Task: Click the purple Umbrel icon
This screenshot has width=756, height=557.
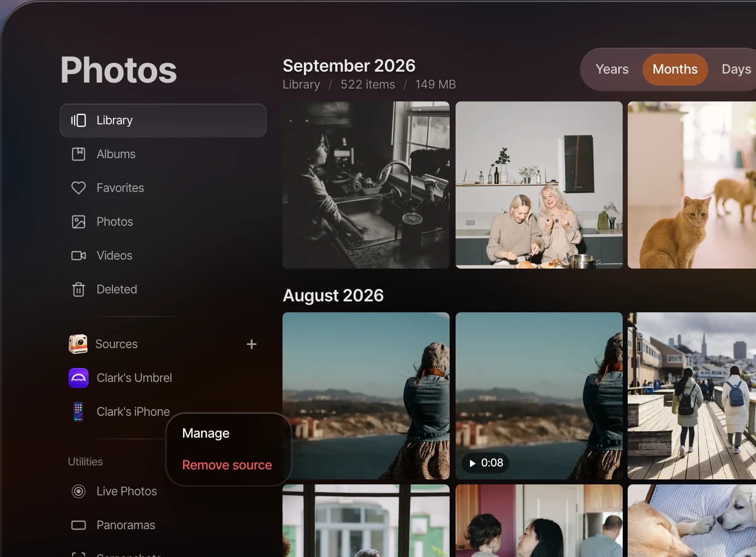Action: click(79, 378)
